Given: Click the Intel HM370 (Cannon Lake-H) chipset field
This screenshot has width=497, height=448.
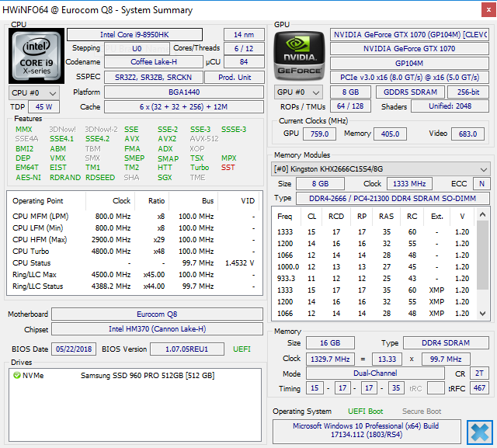Looking at the screenshot, I should click(157, 329).
